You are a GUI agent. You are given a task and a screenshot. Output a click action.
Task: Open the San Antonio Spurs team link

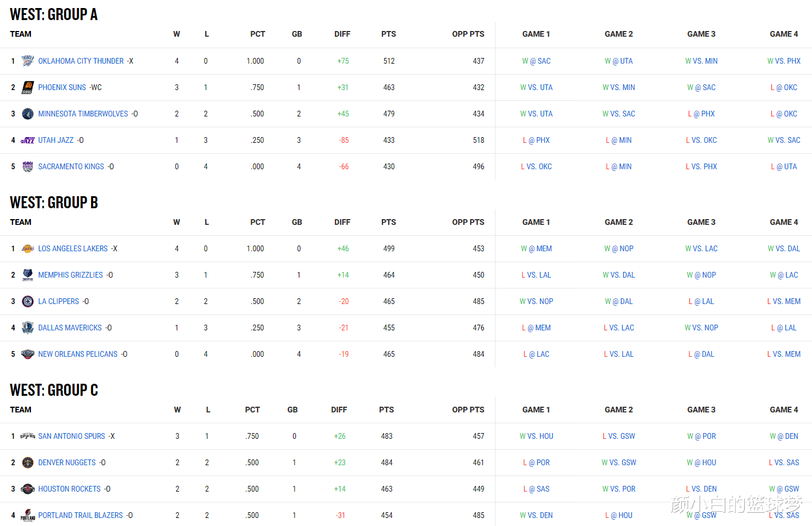click(x=72, y=436)
